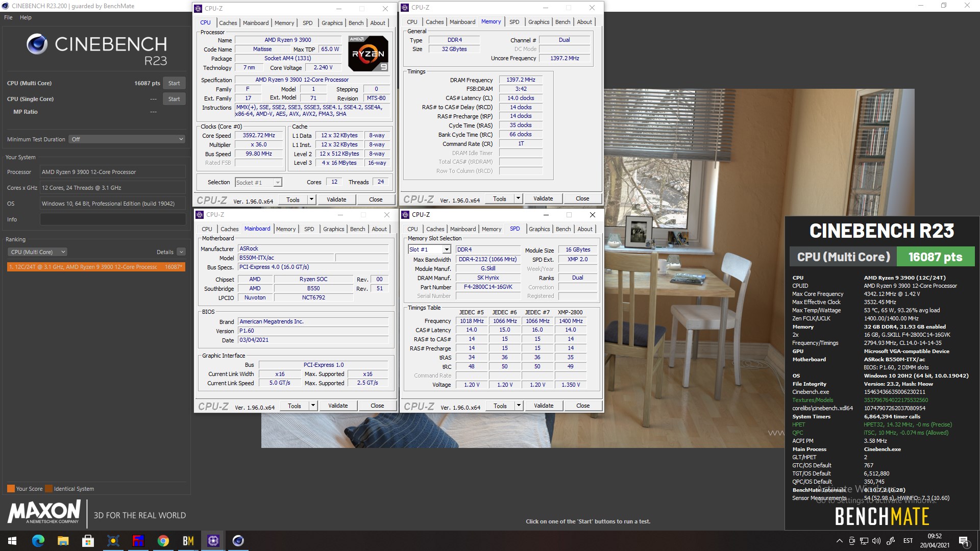
Task: Click the Ryzen 9 logo in CPU-Z
Action: tap(368, 54)
